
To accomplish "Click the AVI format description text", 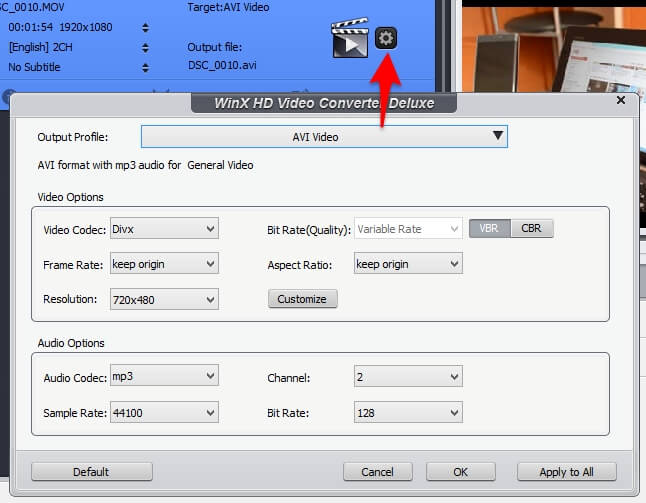I will click(145, 165).
